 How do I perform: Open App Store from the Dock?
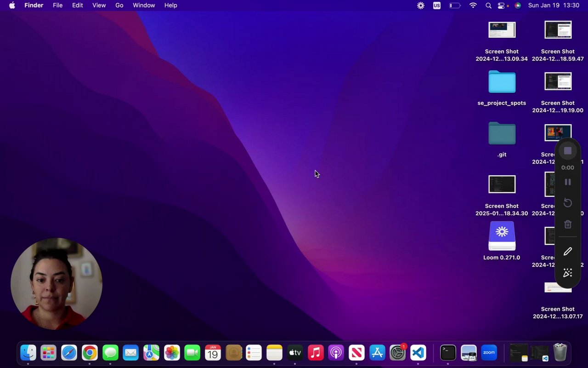click(x=377, y=353)
